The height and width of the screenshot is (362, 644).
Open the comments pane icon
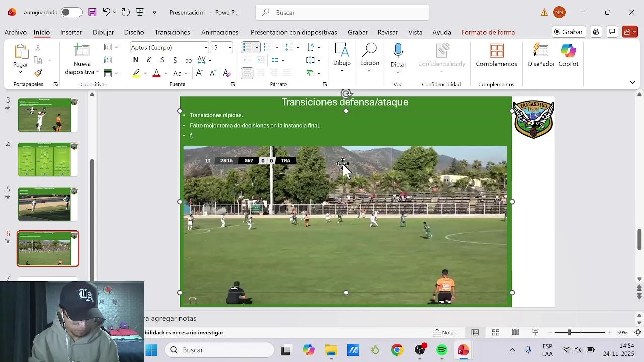click(612, 32)
